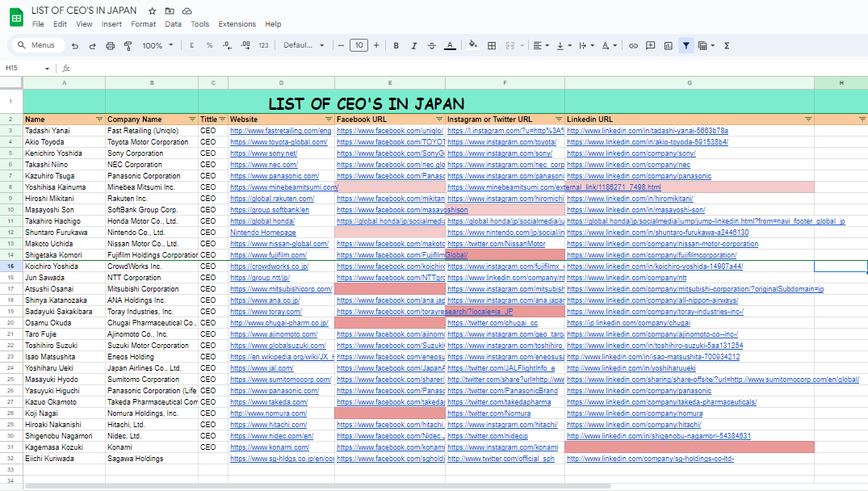The width and height of the screenshot is (868, 491).
Task: Open the Edit menu
Action: point(60,23)
